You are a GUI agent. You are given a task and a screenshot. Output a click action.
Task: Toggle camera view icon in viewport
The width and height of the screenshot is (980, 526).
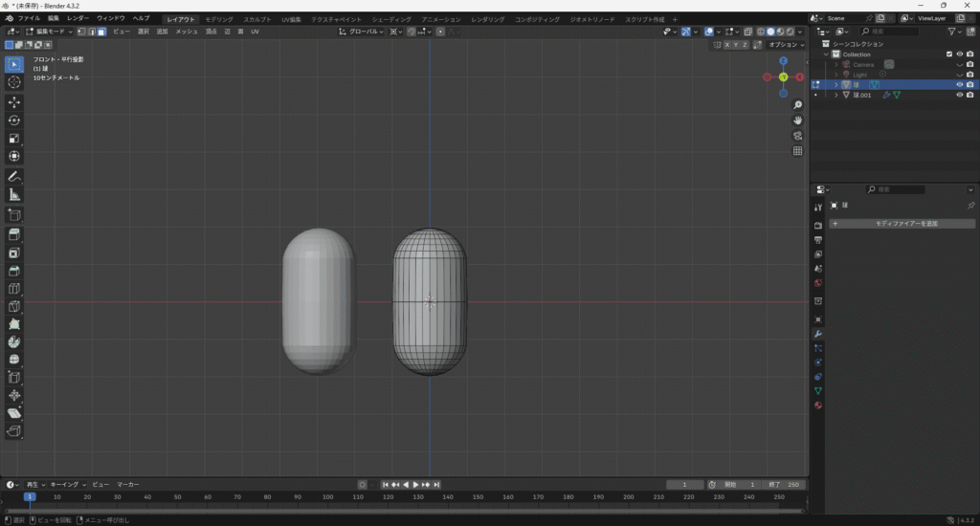point(797,136)
